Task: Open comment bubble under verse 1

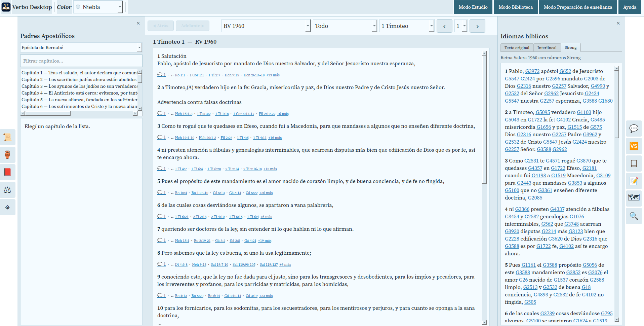Action: point(161,75)
